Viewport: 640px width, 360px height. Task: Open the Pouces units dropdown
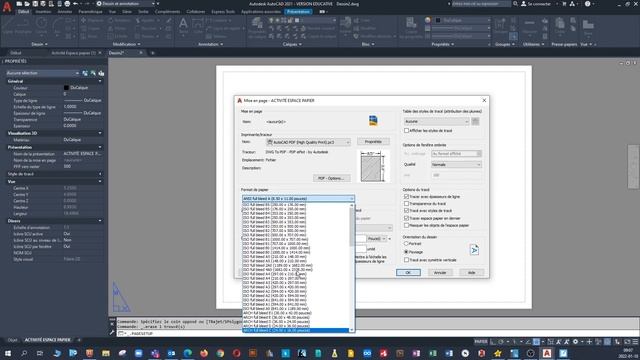coord(376,239)
